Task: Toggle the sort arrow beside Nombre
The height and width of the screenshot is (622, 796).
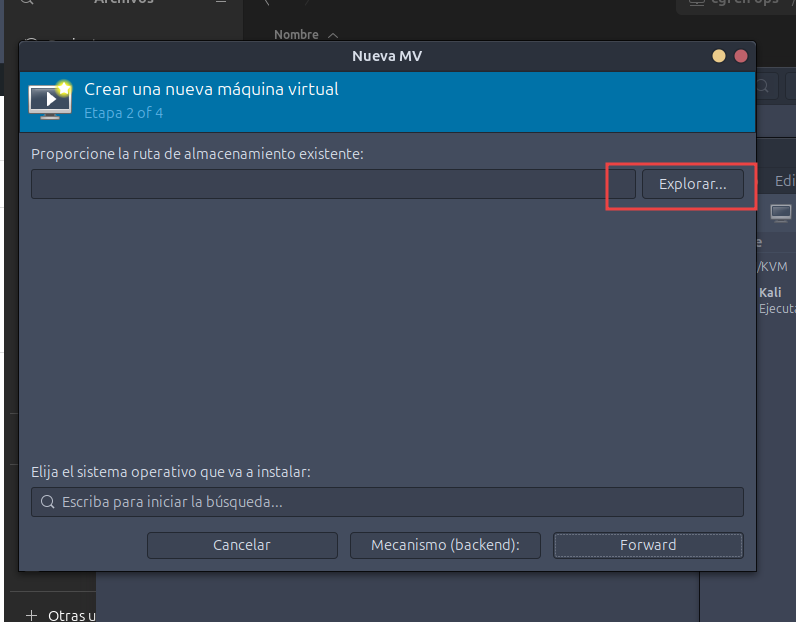Action: point(333,35)
